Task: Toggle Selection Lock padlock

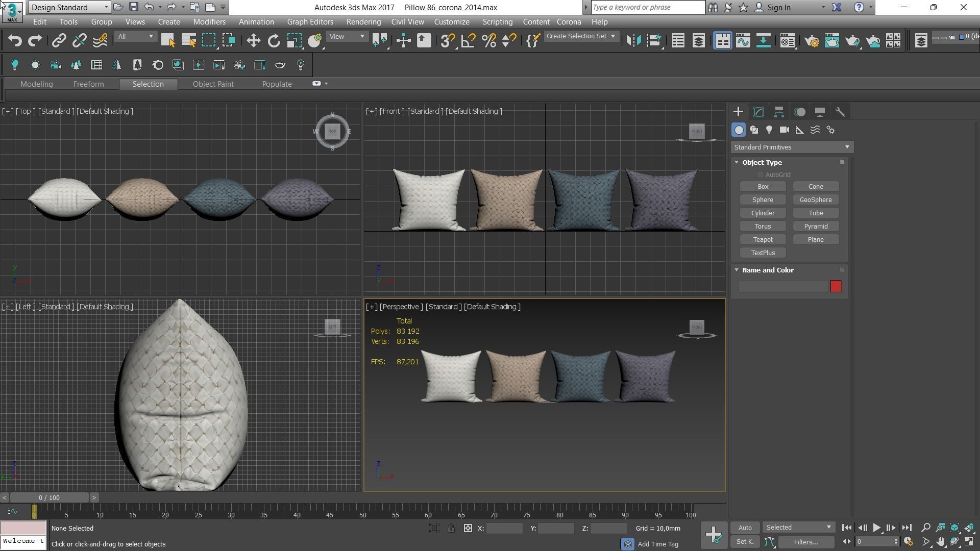Action: [451, 529]
